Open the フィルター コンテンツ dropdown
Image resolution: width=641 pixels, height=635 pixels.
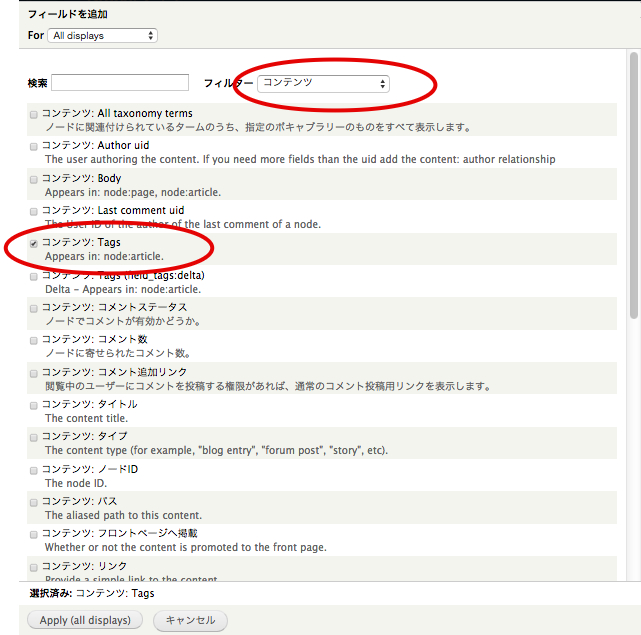click(x=323, y=84)
